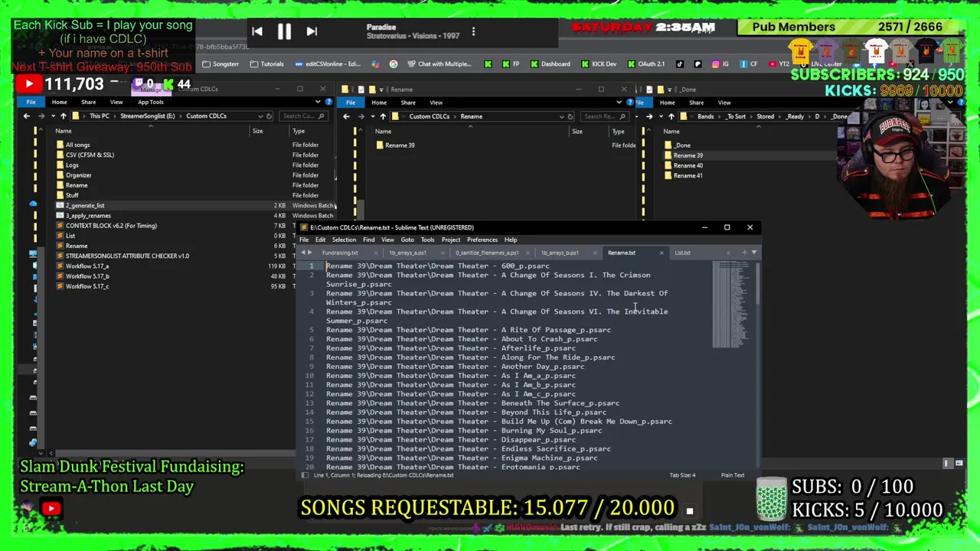This screenshot has width=980, height=551.
Task: Collapse the ribbon in Custom CDLCs window
Action: click(318, 102)
